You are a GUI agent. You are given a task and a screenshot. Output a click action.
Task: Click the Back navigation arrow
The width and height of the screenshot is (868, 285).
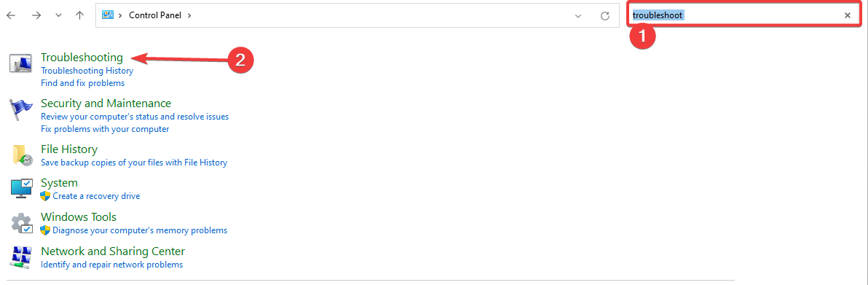click(x=10, y=15)
